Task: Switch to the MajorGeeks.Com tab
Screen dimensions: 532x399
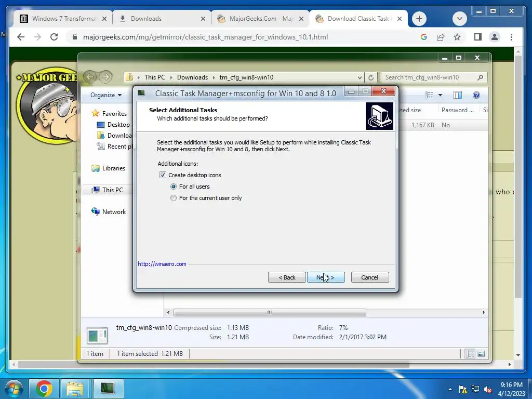Action: (261, 19)
